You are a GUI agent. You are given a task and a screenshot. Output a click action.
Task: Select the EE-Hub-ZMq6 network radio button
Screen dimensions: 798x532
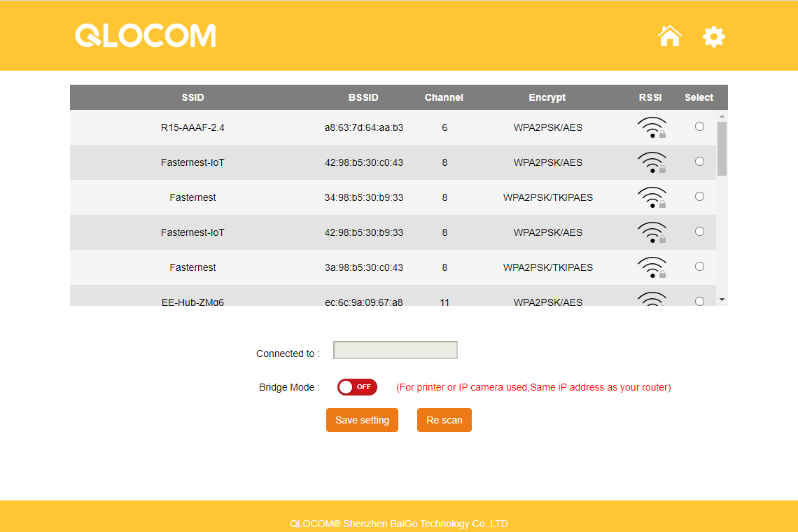click(699, 301)
